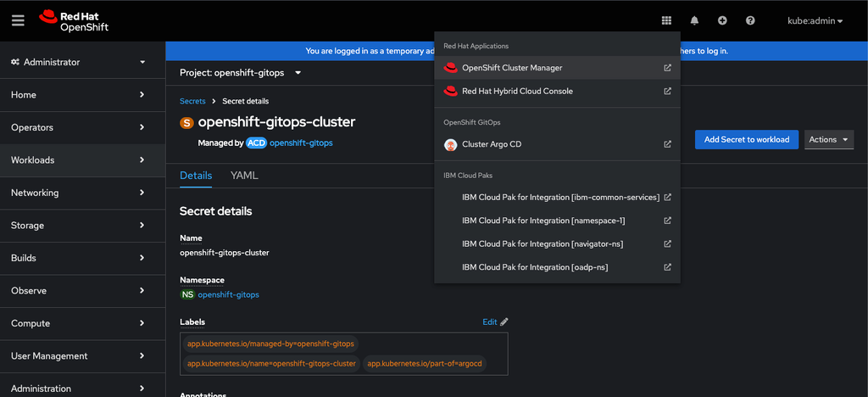
Task: Go to Secrets breadcrumb link
Action: pyautogui.click(x=192, y=101)
